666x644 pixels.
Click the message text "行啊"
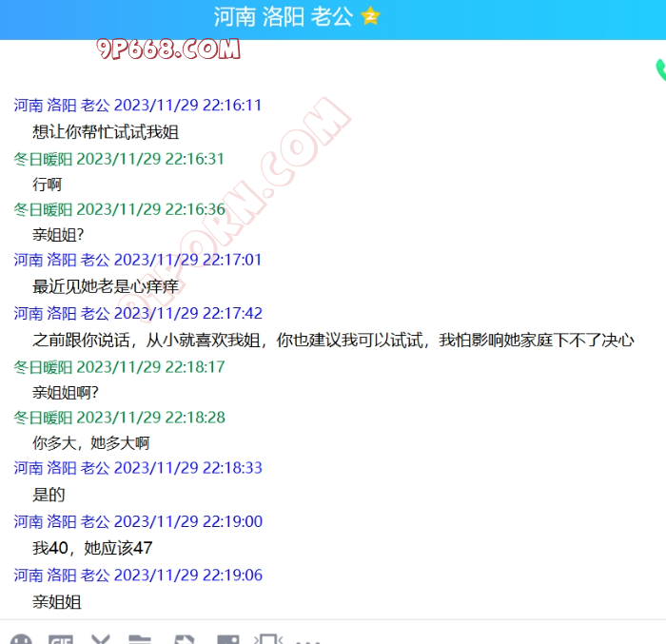(x=47, y=185)
